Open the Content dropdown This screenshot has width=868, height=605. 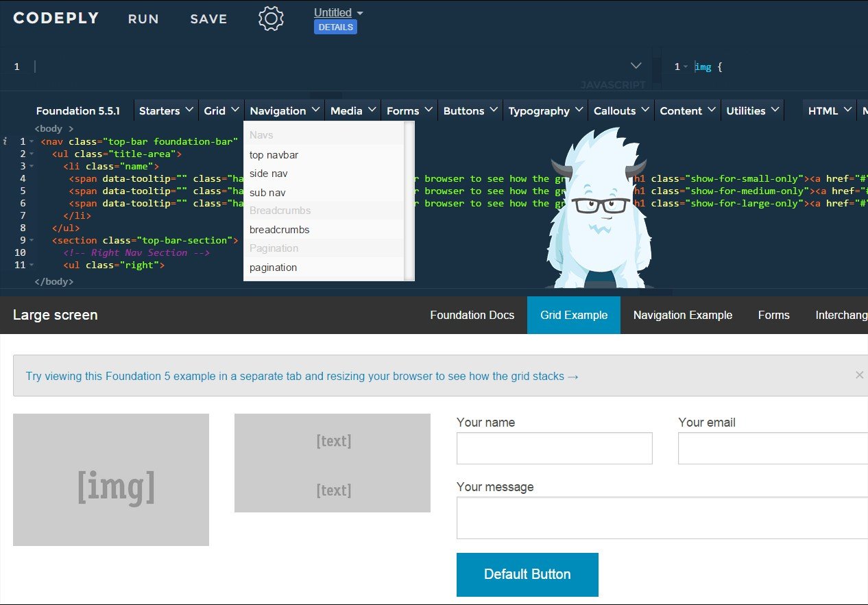click(688, 110)
